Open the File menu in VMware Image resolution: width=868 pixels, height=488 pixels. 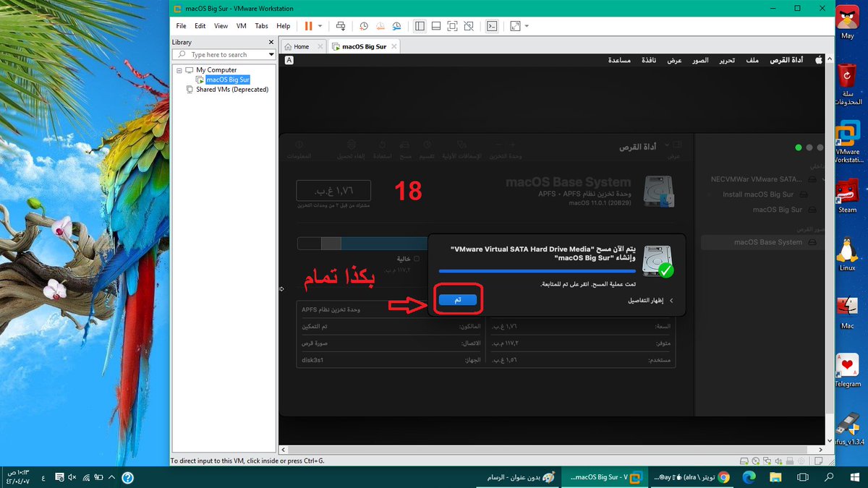[182, 26]
